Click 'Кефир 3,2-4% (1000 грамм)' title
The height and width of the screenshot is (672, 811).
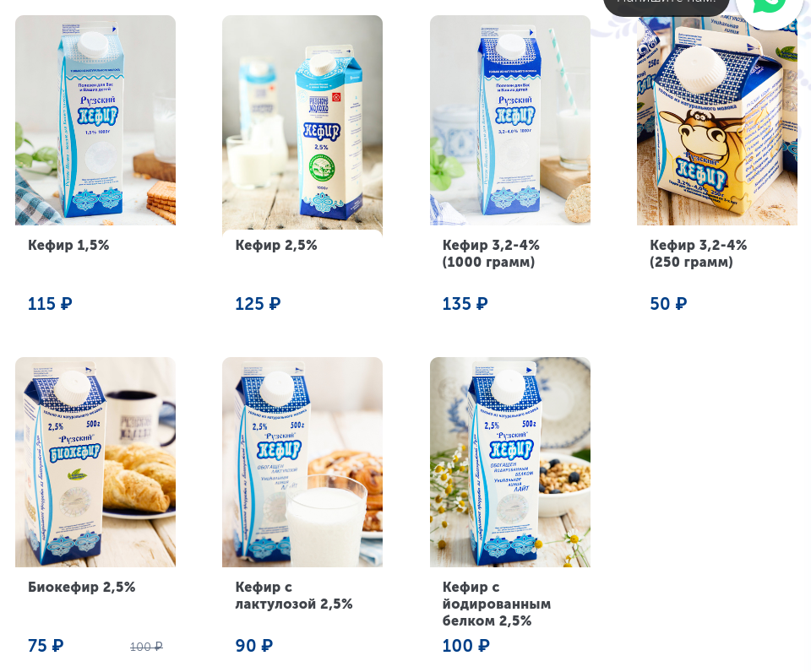click(490, 253)
